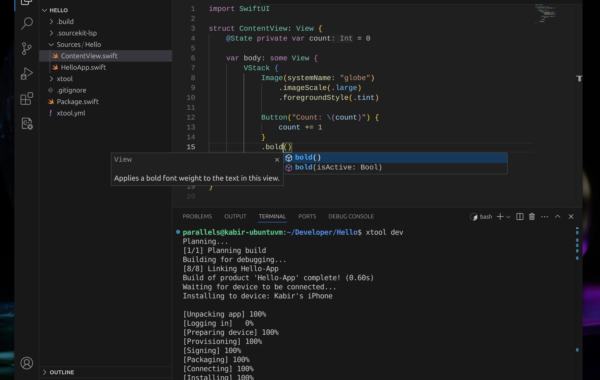600x380 pixels.
Task: Click the 'VStack {' code on line 7
Action: pyautogui.click(x=261, y=68)
